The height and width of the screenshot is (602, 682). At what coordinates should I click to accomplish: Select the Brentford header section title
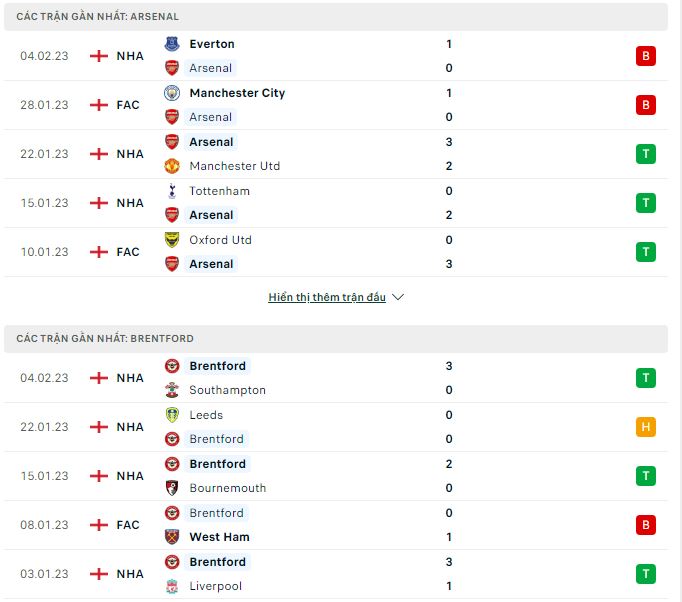tap(105, 339)
